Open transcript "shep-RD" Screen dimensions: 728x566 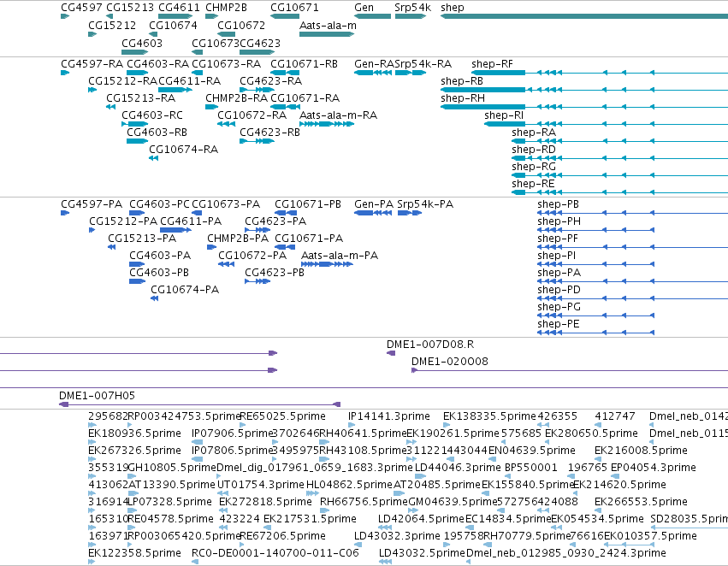(x=534, y=150)
